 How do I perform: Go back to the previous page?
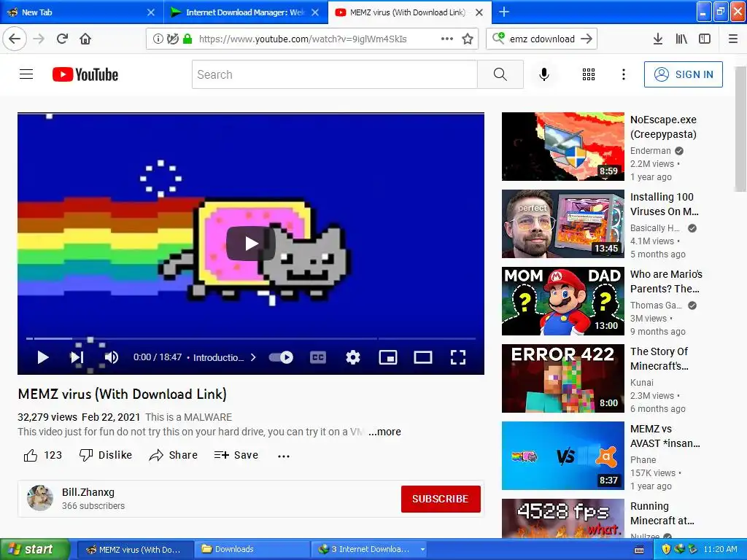(15, 39)
